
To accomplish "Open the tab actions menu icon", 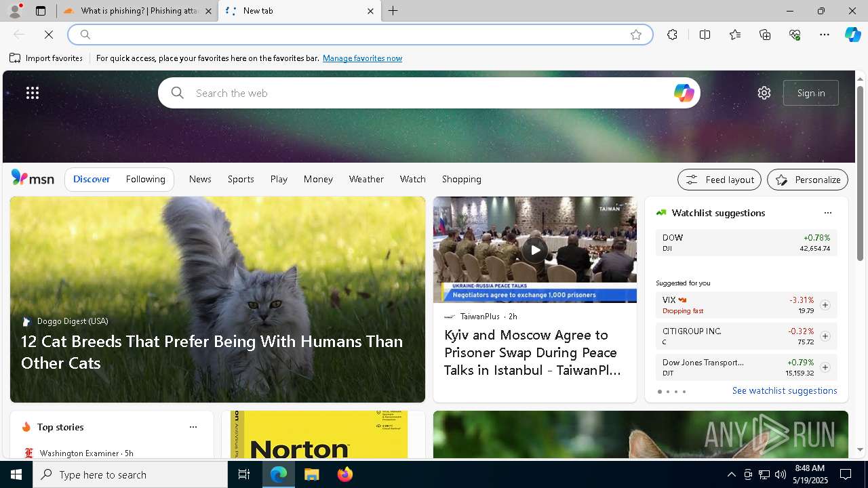I will click(x=41, y=11).
